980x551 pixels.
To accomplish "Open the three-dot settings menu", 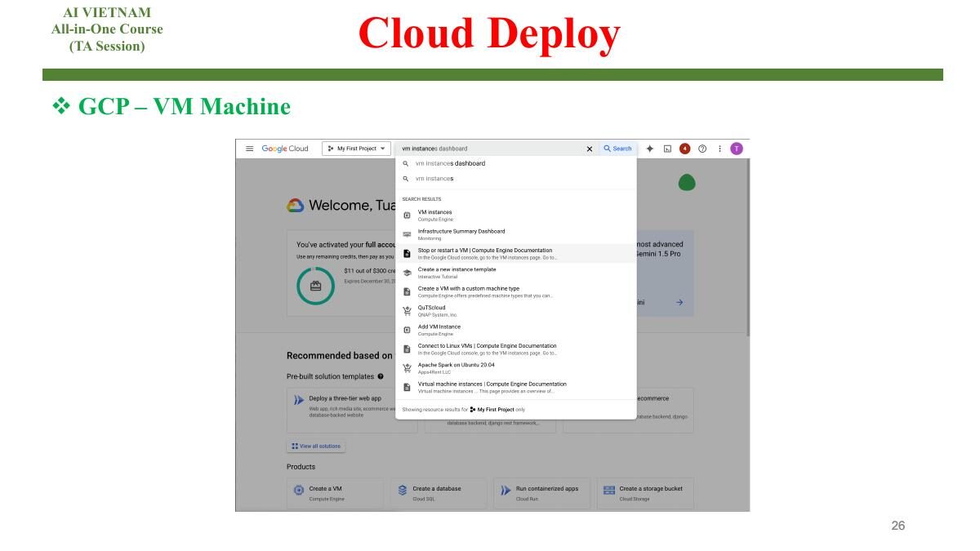I will click(x=719, y=149).
